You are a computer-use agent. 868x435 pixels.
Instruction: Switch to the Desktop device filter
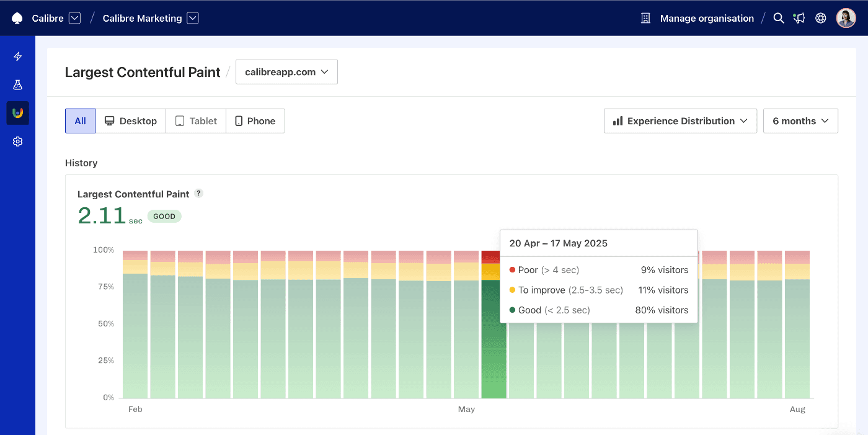tap(130, 120)
